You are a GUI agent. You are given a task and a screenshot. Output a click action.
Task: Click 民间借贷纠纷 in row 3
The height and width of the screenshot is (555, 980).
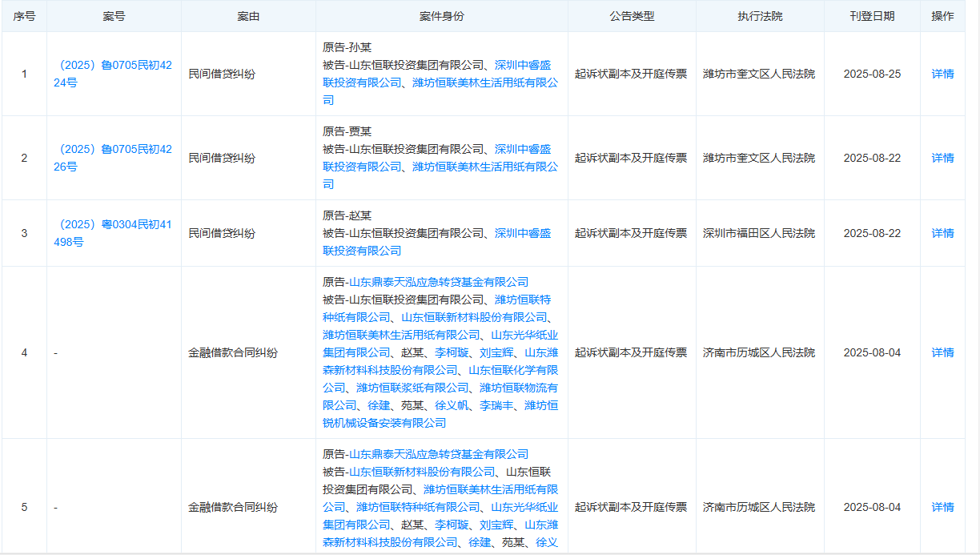click(222, 233)
